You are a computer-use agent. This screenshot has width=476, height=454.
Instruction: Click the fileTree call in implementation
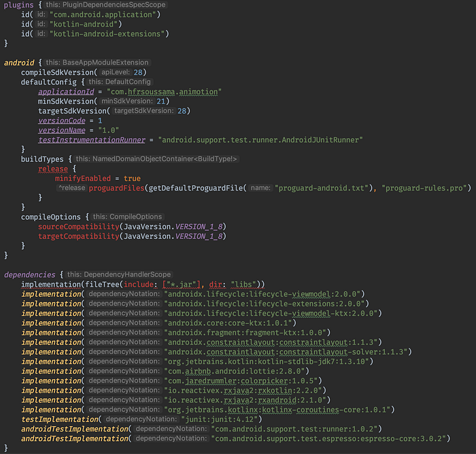pyautogui.click(x=102, y=285)
